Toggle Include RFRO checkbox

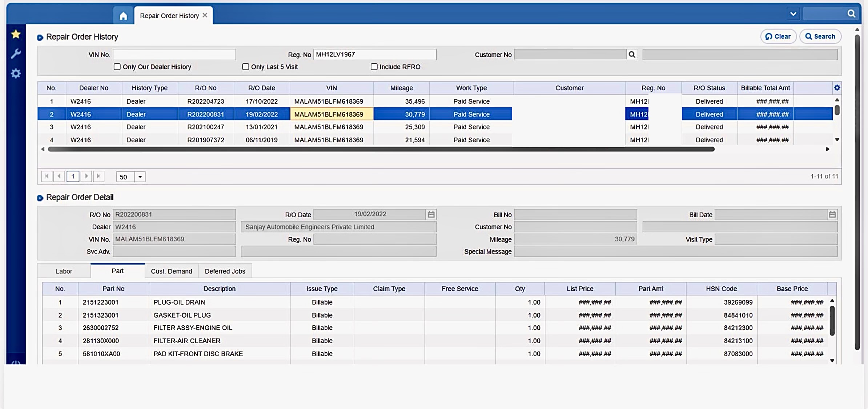click(x=374, y=67)
